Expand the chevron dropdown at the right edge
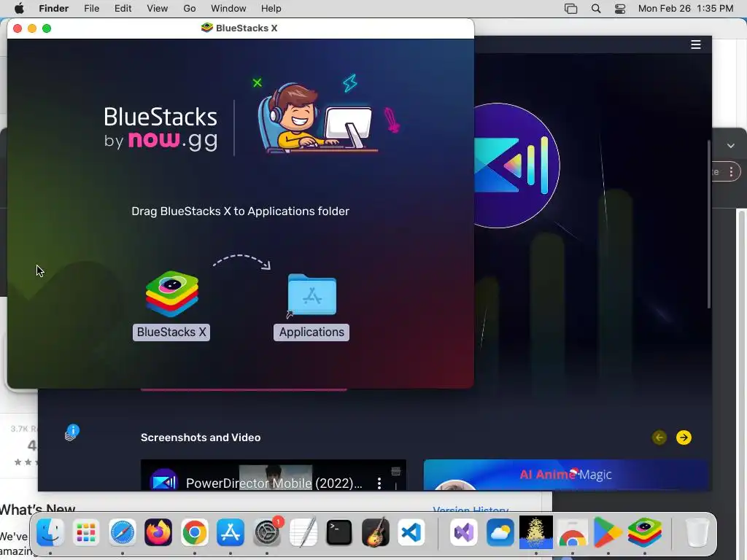This screenshot has width=747, height=560. tap(731, 146)
